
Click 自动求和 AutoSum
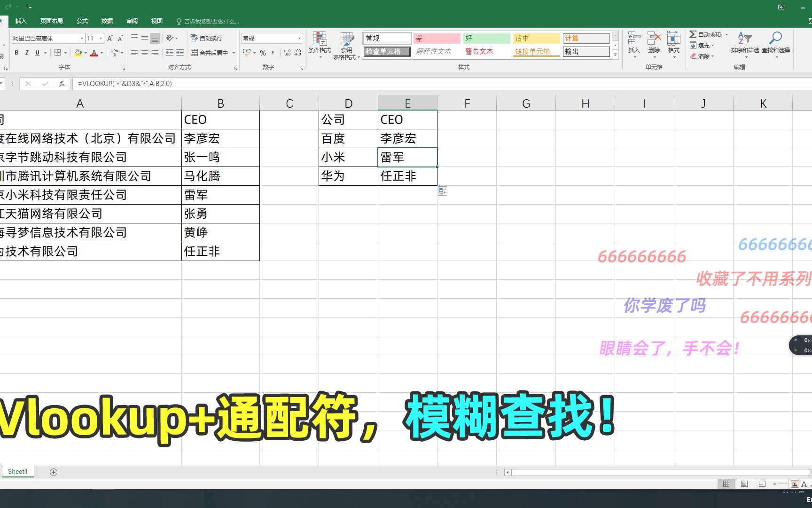[705, 34]
